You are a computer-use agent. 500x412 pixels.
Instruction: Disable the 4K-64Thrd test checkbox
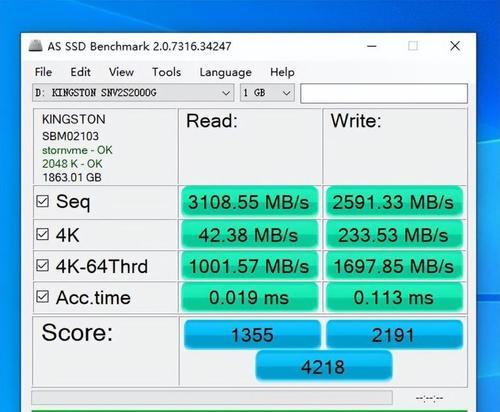tap(42, 266)
